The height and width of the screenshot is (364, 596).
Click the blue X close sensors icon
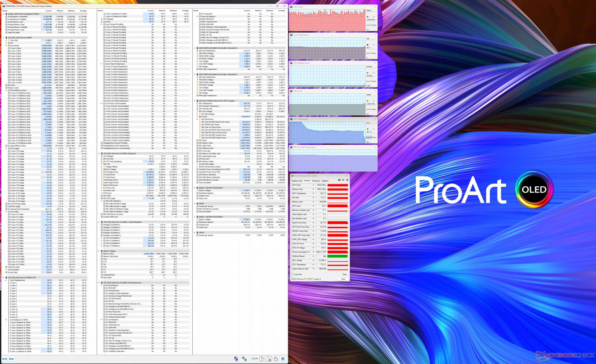tap(283, 359)
